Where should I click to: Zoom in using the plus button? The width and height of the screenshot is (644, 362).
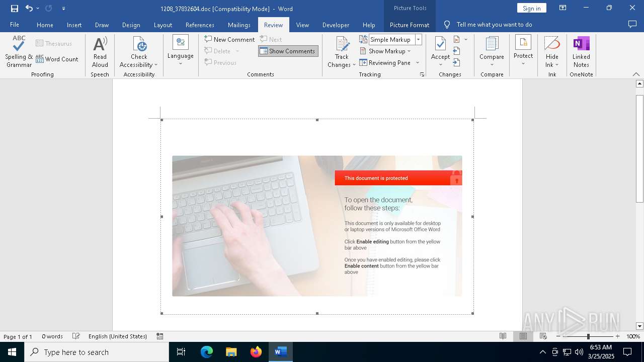[617, 336]
